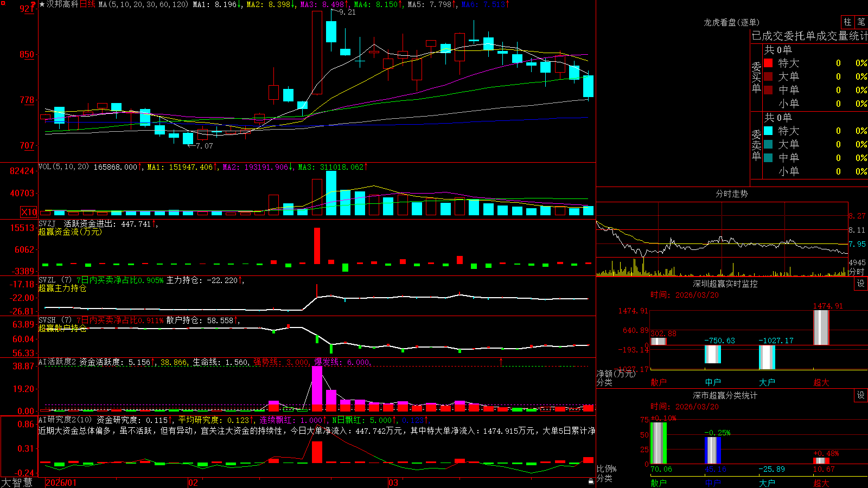Click the SVSH indicator name
Image resolution: width=868 pixels, height=488 pixels.
(47, 320)
